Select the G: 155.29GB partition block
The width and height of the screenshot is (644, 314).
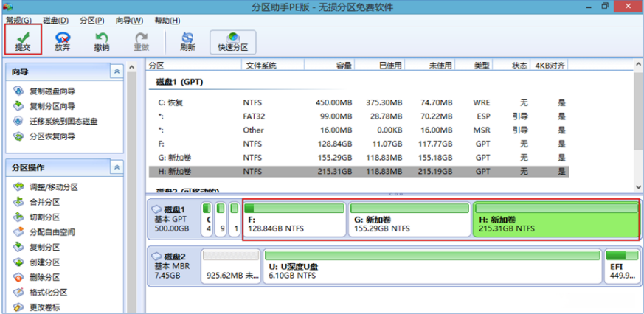(409, 219)
